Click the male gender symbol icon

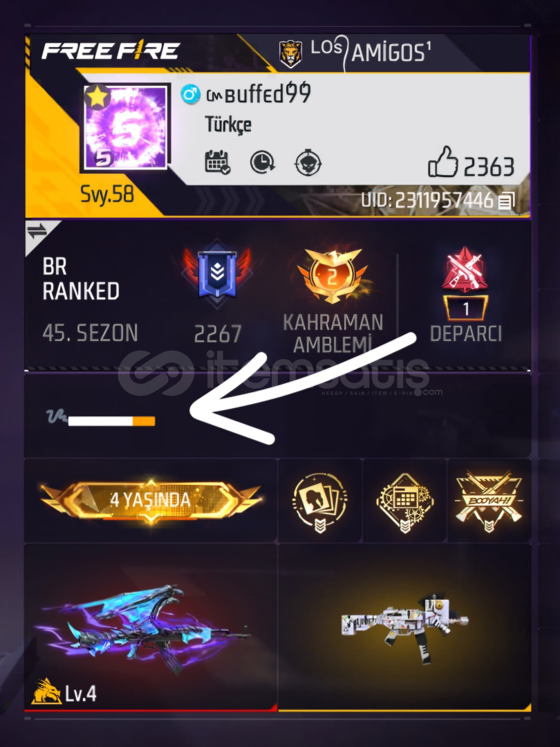pyautogui.click(x=191, y=94)
